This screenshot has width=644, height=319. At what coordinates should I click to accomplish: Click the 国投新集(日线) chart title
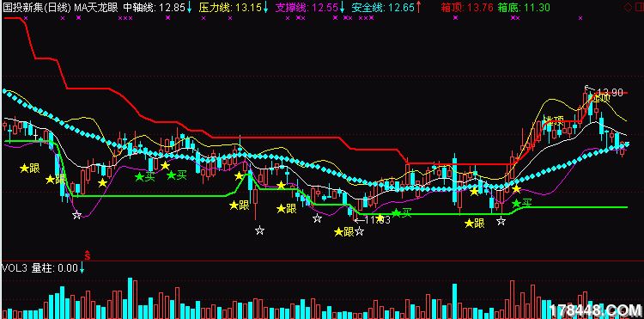pyautogui.click(x=36, y=7)
